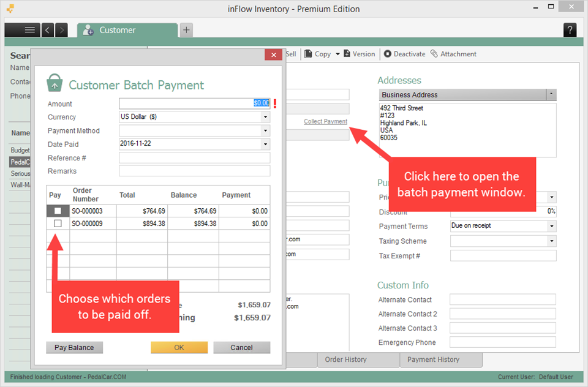588x387 pixels.
Task: Click the Current User status bar text
Action: (x=535, y=377)
